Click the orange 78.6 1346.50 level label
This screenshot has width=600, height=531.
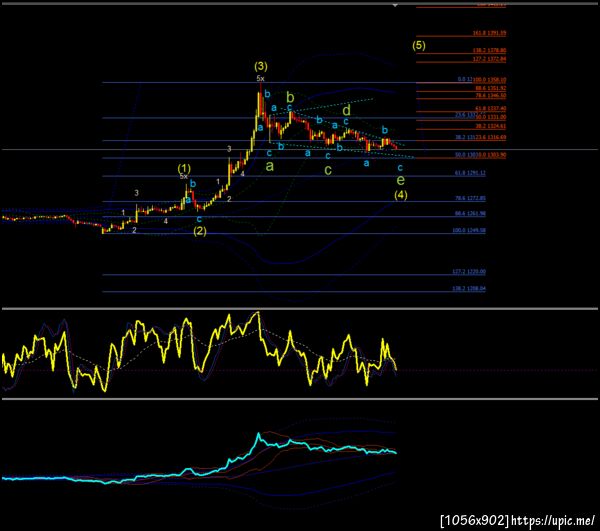(x=491, y=95)
